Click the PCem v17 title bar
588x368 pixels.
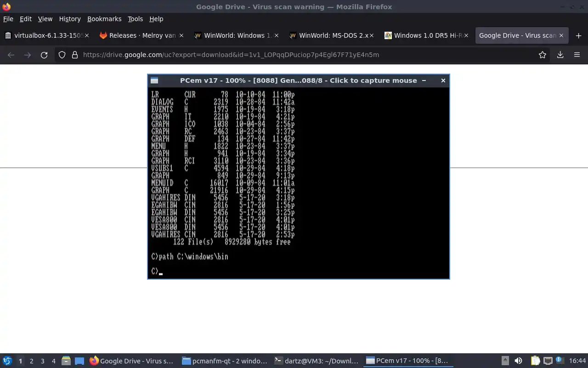pyautogui.click(x=299, y=80)
